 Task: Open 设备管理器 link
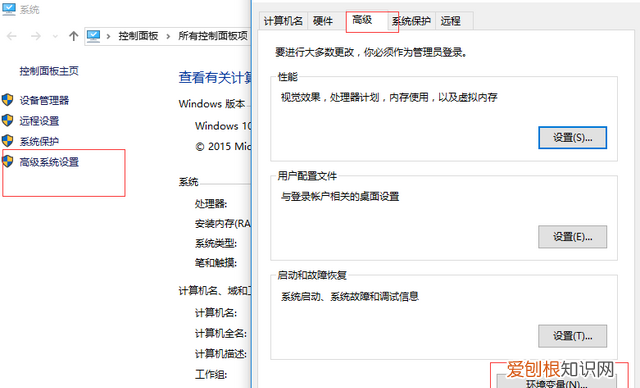44,100
